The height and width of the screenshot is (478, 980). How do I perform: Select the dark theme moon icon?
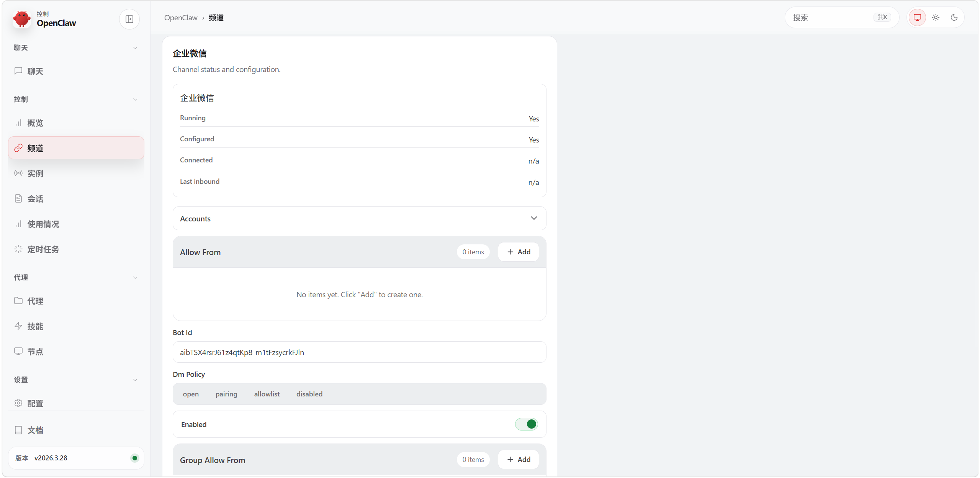tap(954, 18)
